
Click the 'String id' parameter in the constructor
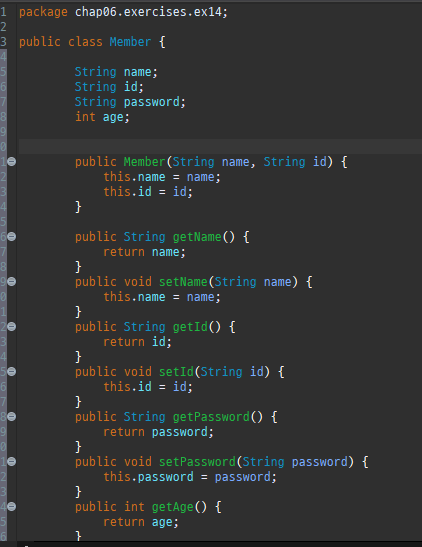(295, 162)
